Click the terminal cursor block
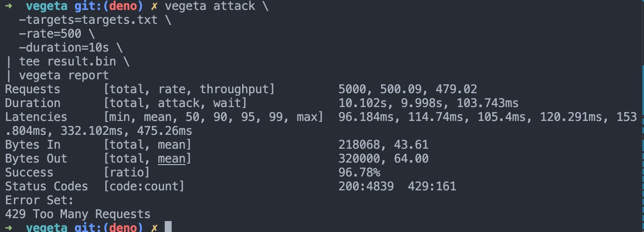 (x=168, y=228)
